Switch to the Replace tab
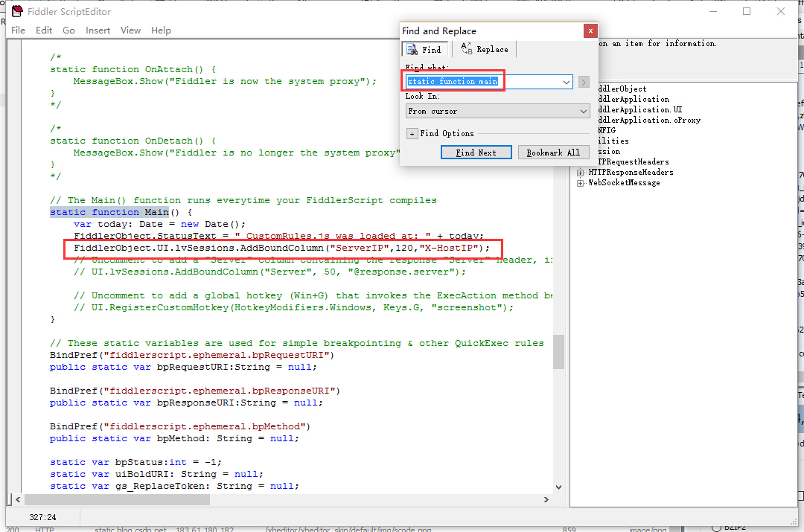The width and height of the screenshot is (804, 532). coord(485,49)
